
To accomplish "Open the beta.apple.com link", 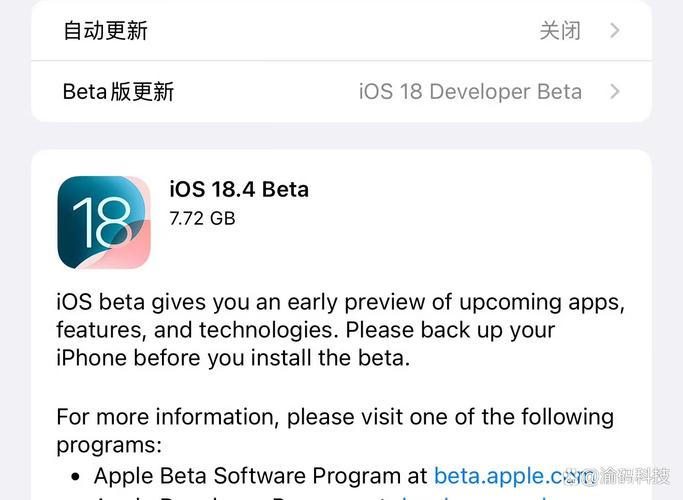I will tap(512, 476).
